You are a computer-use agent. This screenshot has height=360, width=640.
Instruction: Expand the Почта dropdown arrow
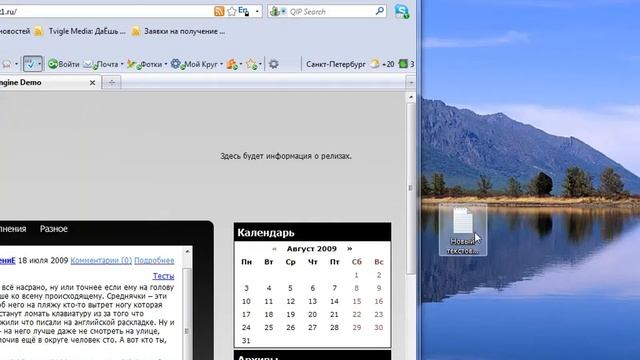point(122,64)
